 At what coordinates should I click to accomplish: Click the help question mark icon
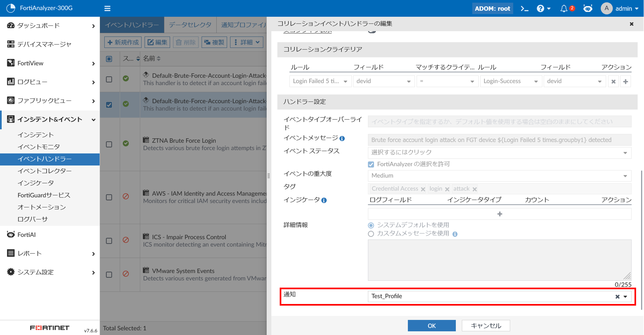(540, 8)
